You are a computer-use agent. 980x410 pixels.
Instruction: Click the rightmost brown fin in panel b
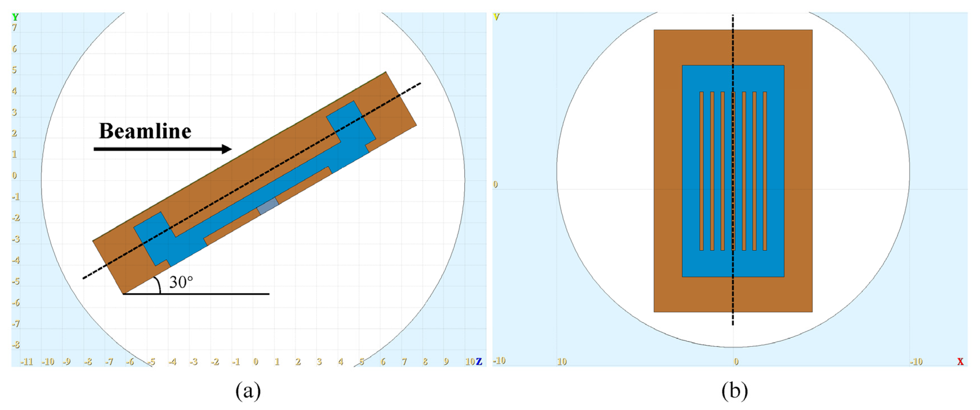765,171
